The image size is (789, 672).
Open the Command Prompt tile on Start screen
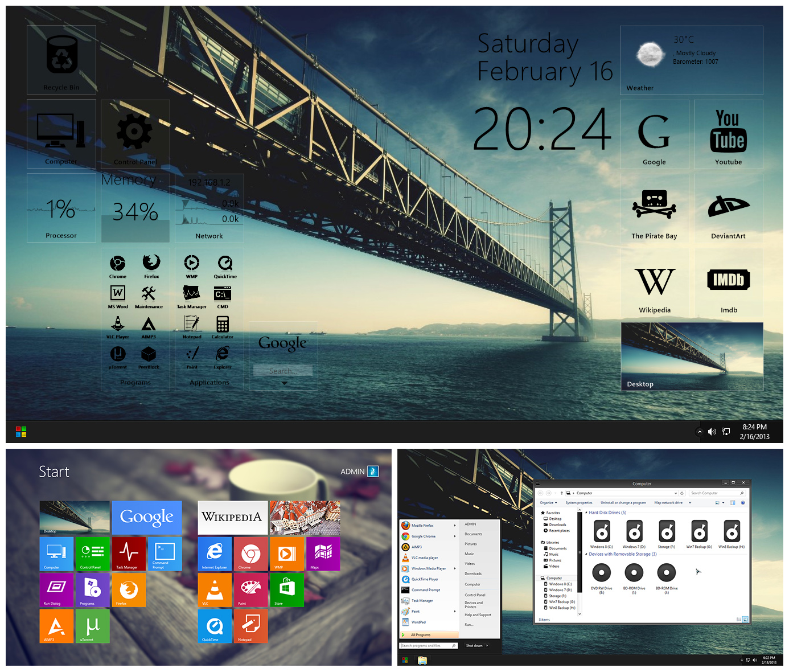[165, 554]
